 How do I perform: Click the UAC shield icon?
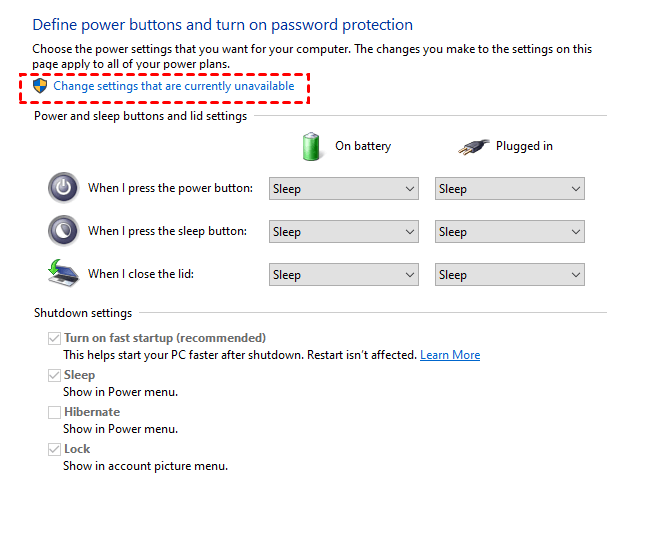40,86
